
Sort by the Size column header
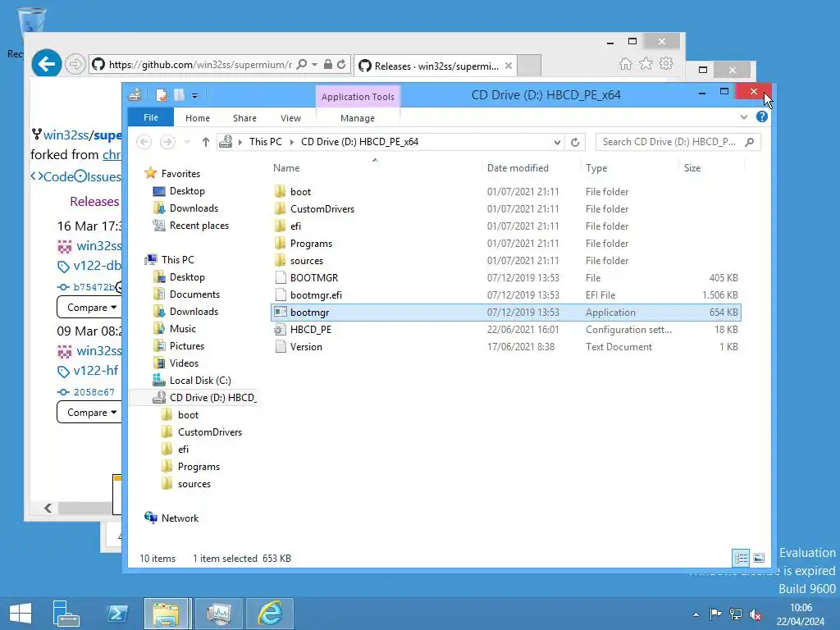(x=711, y=167)
